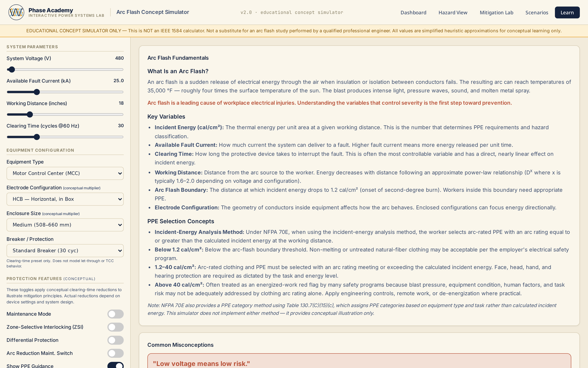Click the 'Electrode Configuration:' bullet term
588x368 pixels.
(x=187, y=208)
